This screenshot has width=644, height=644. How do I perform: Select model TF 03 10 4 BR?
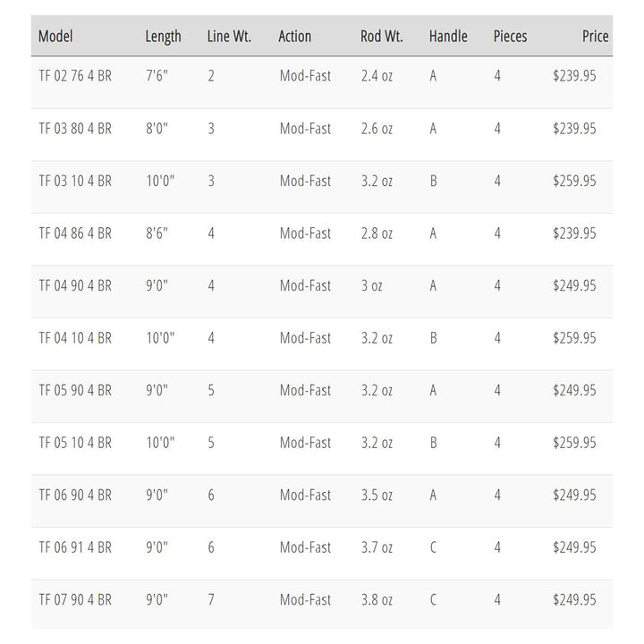pyautogui.click(x=75, y=181)
